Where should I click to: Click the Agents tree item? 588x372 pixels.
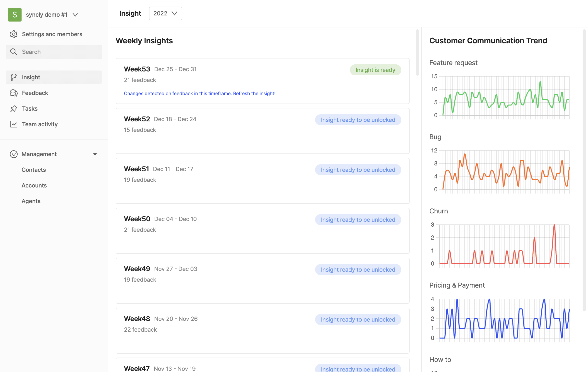click(x=31, y=201)
